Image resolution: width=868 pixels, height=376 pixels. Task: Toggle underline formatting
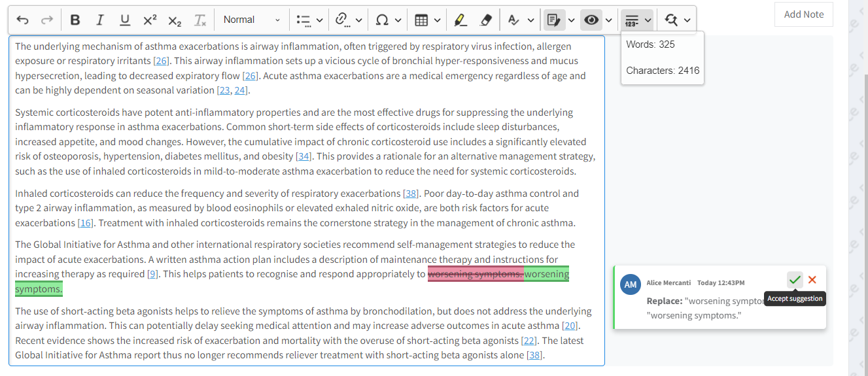pos(125,20)
